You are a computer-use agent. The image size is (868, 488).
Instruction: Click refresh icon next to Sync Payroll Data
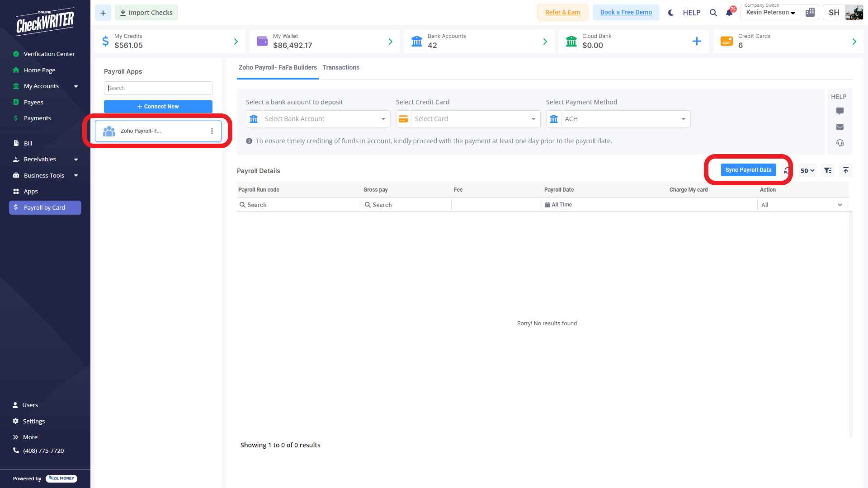pyautogui.click(x=787, y=171)
